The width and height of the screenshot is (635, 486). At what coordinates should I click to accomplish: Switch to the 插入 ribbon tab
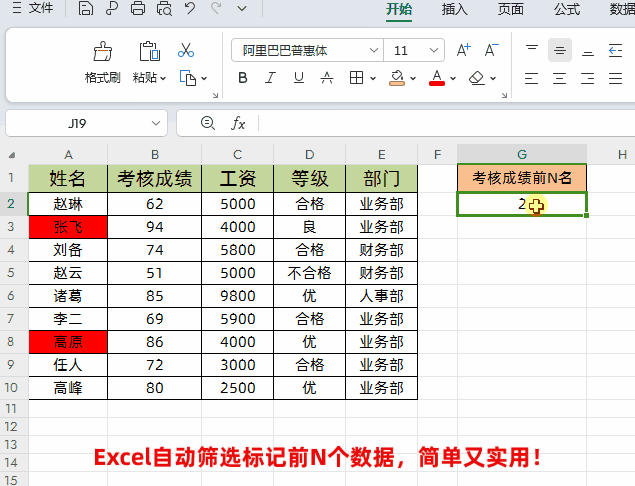[x=455, y=9]
